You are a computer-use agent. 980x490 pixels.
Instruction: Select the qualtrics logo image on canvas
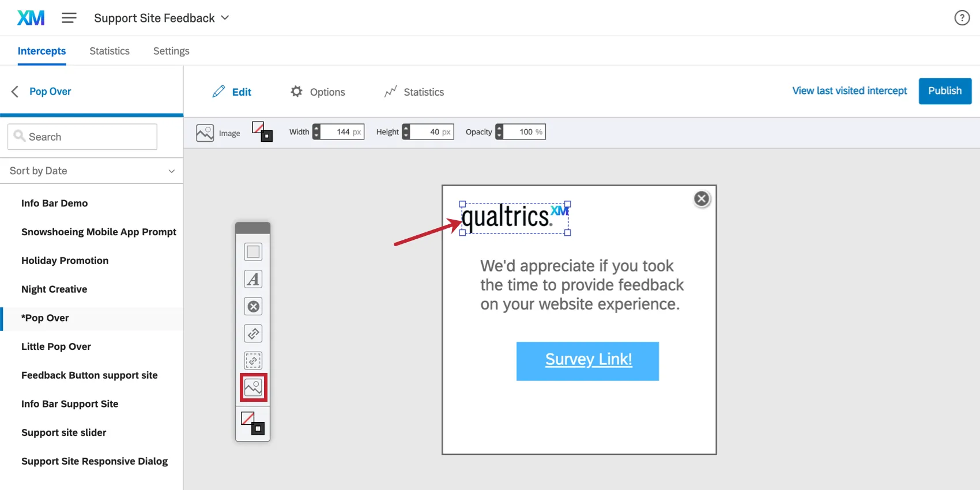tap(515, 218)
